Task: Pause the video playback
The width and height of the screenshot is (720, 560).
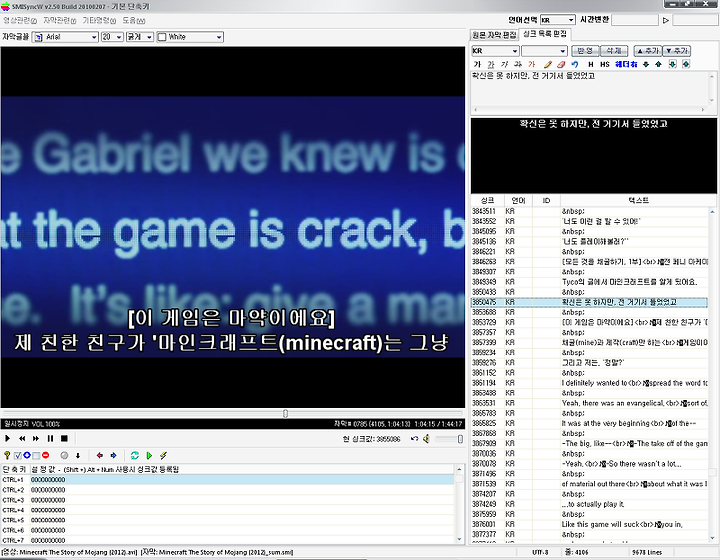Action: coord(50,438)
